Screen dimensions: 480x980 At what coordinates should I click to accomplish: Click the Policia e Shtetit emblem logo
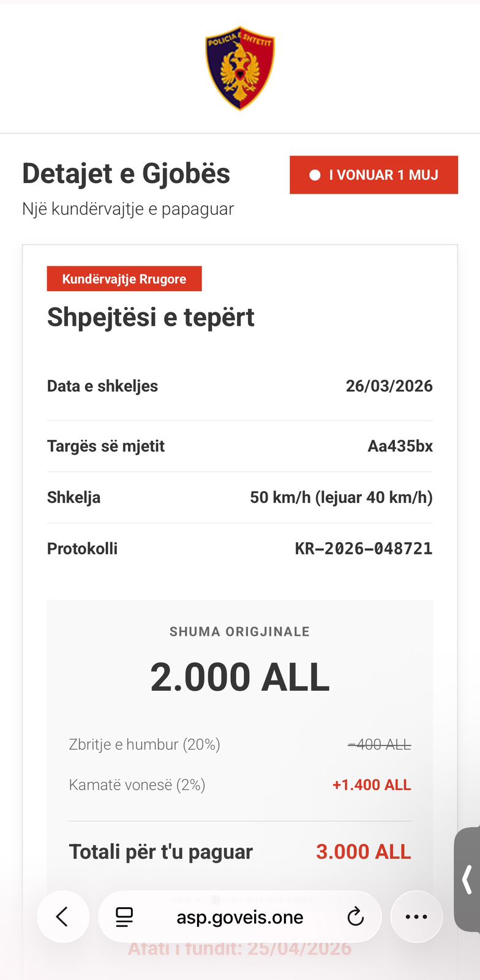[x=240, y=70]
